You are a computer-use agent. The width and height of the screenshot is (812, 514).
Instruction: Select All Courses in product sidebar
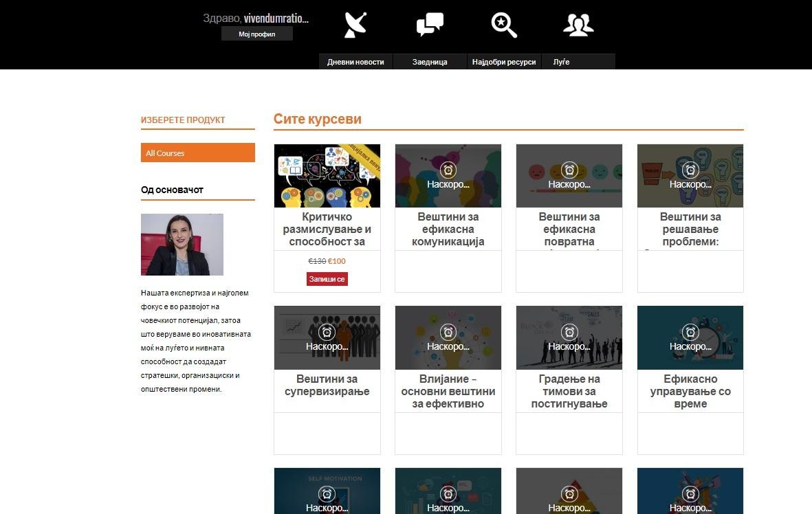coord(197,153)
